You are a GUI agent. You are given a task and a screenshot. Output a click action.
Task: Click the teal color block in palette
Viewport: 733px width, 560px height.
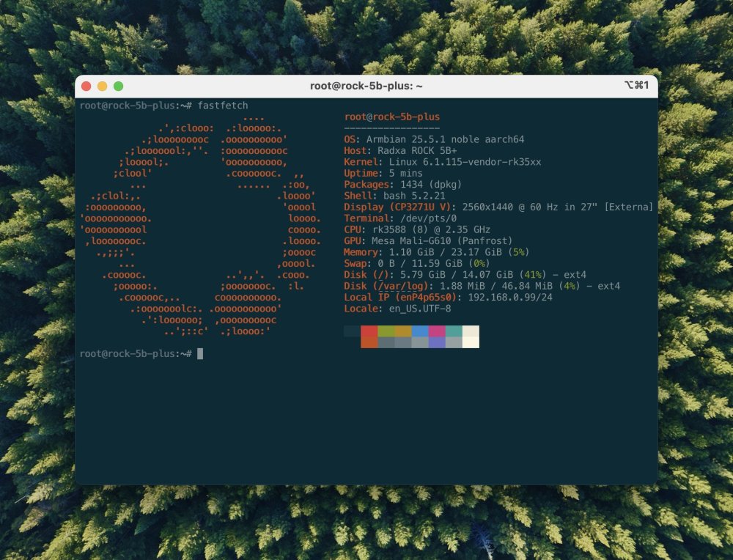pos(454,331)
